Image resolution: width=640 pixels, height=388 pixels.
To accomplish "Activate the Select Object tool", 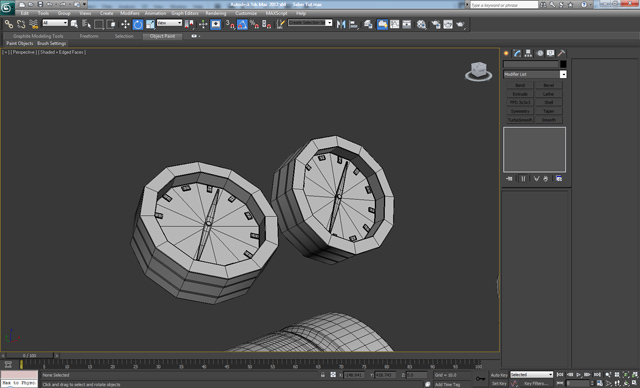I will click(x=74, y=24).
